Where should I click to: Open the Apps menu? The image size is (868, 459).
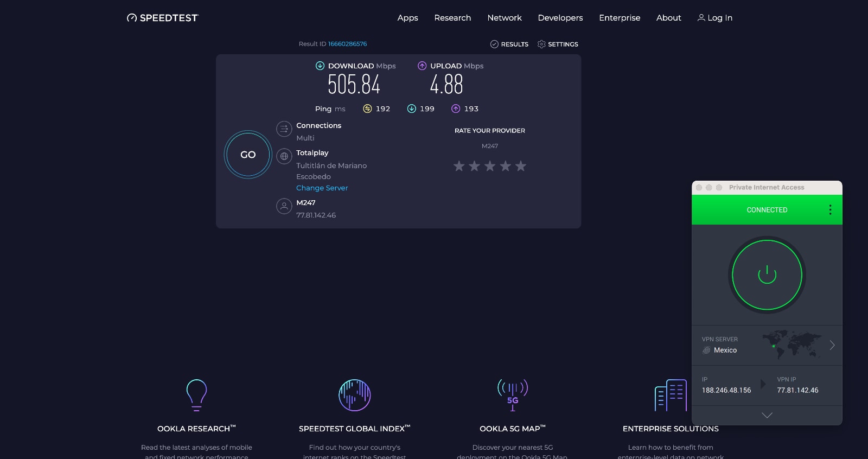coord(407,18)
